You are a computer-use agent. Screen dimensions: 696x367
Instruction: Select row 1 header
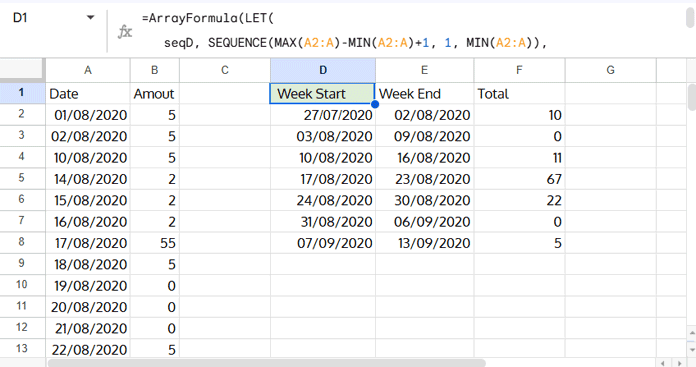tap(22, 93)
